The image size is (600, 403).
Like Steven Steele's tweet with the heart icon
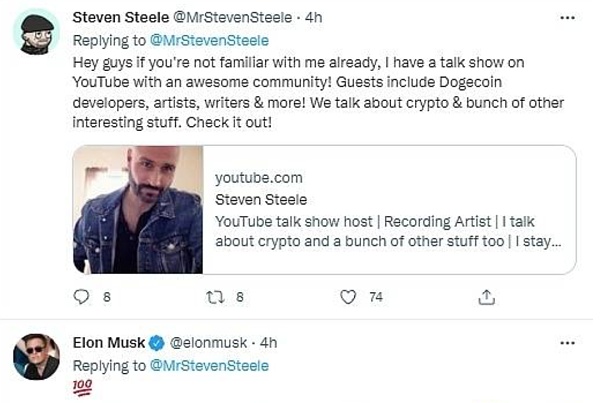point(349,297)
